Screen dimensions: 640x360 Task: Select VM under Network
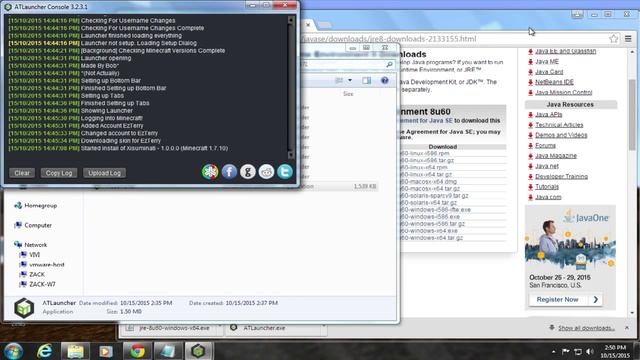coord(34,255)
